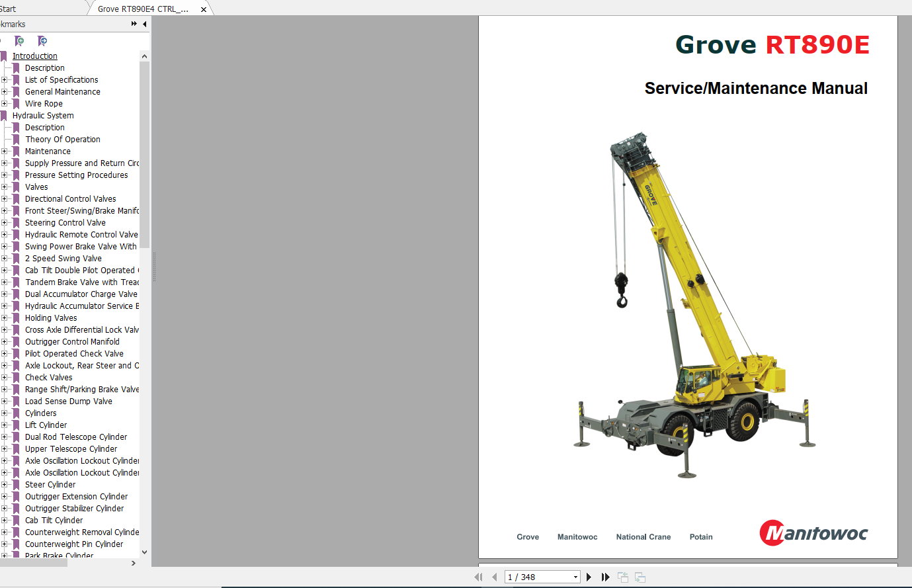Open the page number dropdown
The height and width of the screenshot is (588, 912).
tap(575, 577)
